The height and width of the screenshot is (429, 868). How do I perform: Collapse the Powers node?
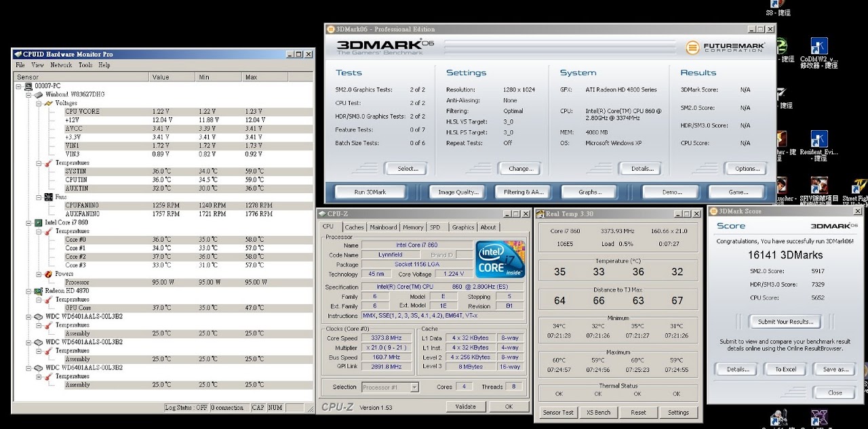pos(39,274)
